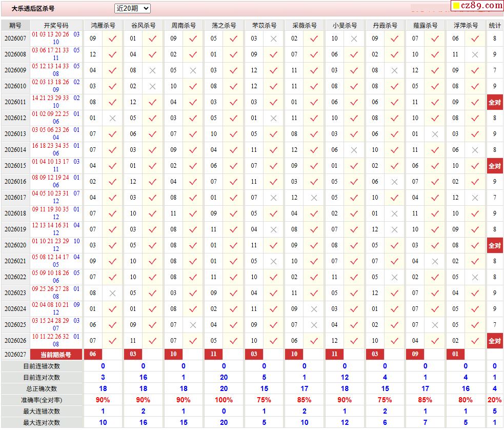Click the red 当前期杀号 label
Image resolution: width=504 pixels, height=430 pixels.
56,355
